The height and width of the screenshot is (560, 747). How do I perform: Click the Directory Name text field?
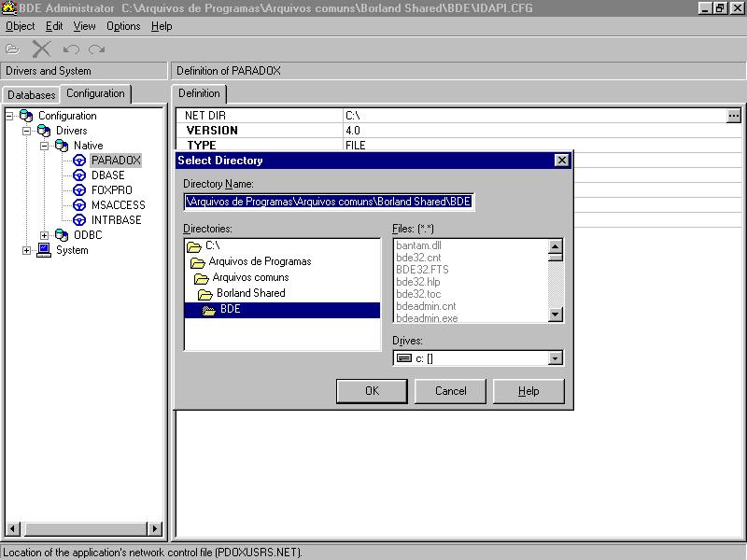pos(329,201)
